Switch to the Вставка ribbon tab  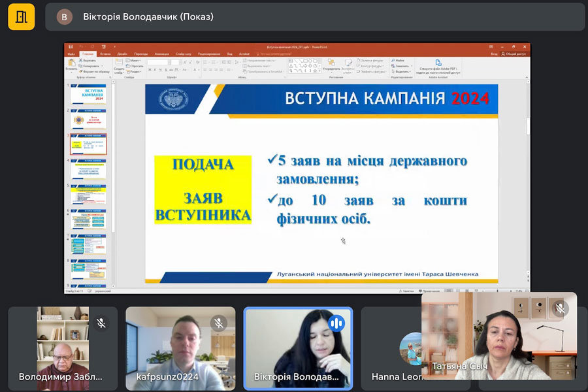[x=105, y=54]
